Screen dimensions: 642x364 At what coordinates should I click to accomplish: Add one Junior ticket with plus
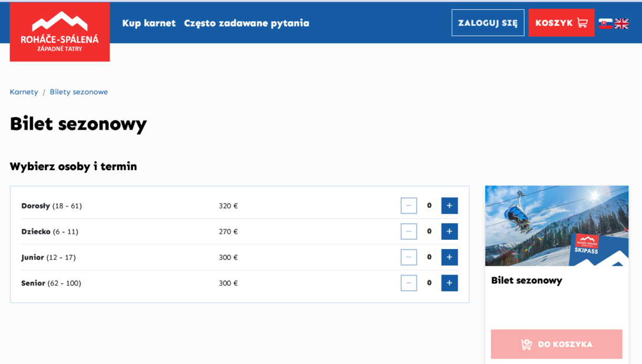coord(449,257)
